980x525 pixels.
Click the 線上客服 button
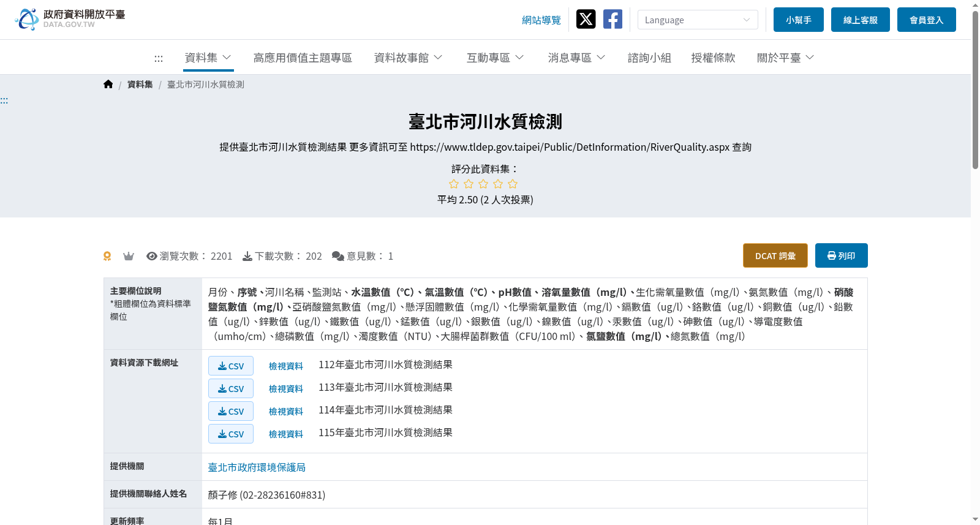(x=861, y=20)
